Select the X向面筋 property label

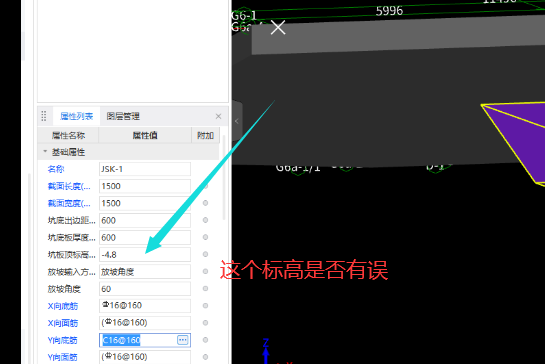(63, 323)
